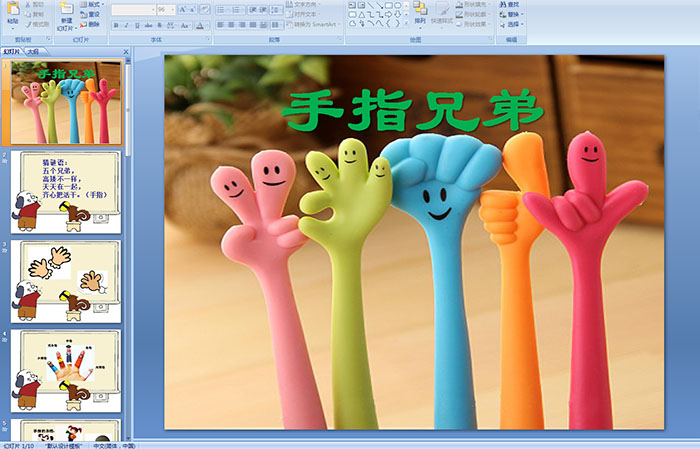Open Shape Effects (形状效果) dropdown

click(473, 24)
